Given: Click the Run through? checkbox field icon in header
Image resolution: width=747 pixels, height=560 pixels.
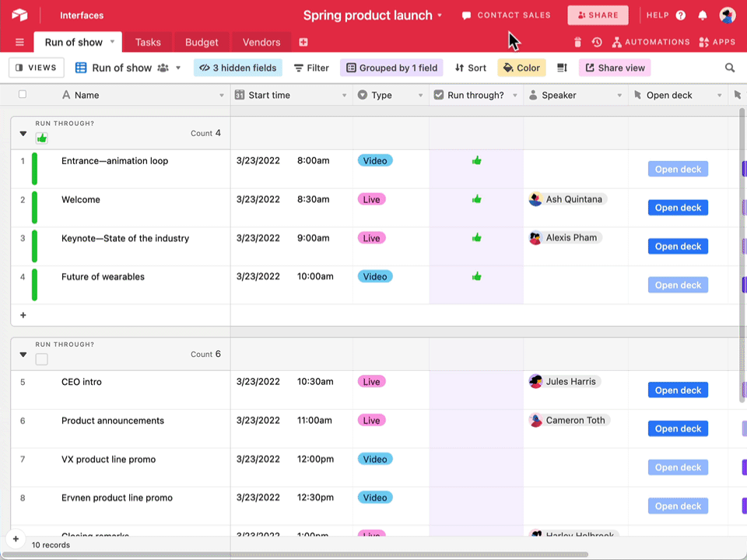Looking at the screenshot, I should 439,95.
